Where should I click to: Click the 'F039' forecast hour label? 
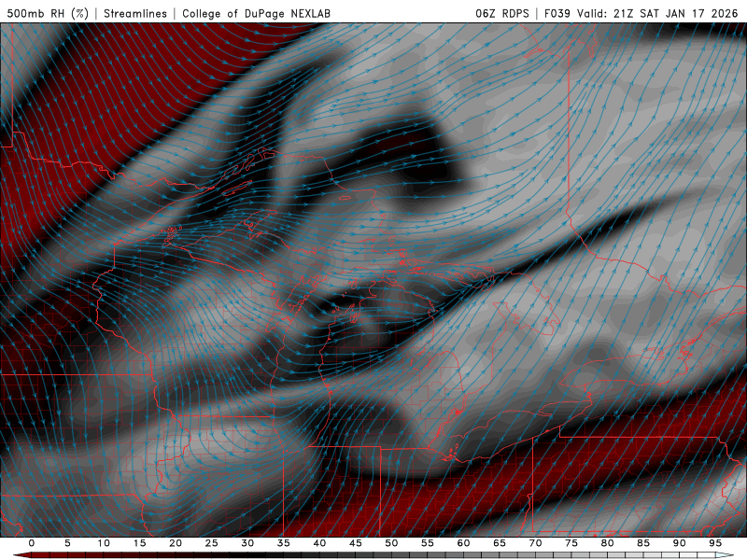[x=557, y=13]
